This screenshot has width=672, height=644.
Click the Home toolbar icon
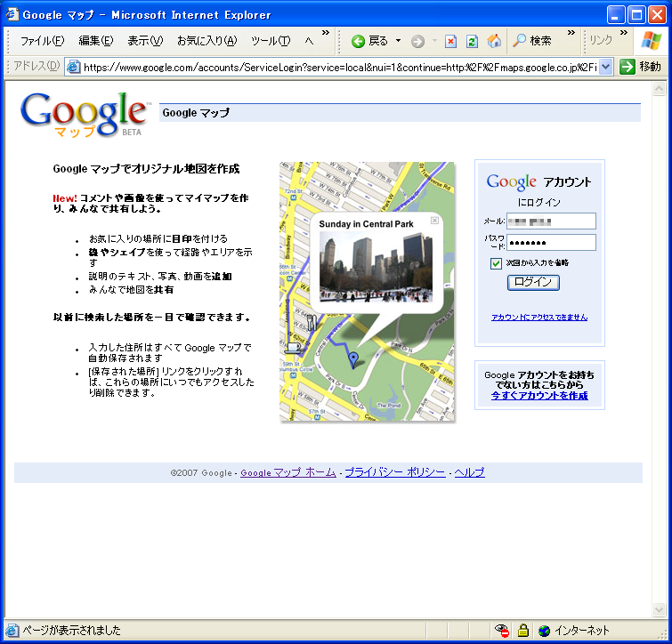(494, 41)
